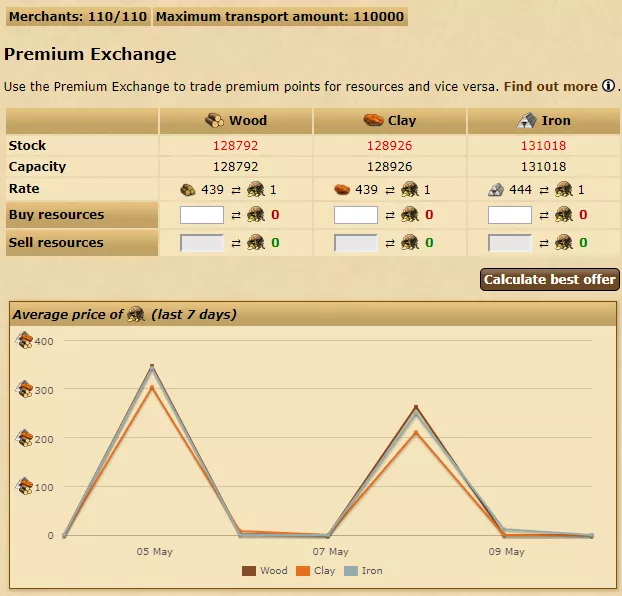Click the wood icon in Rate row
The height and width of the screenshot is (596, 622).
point(187,190)
